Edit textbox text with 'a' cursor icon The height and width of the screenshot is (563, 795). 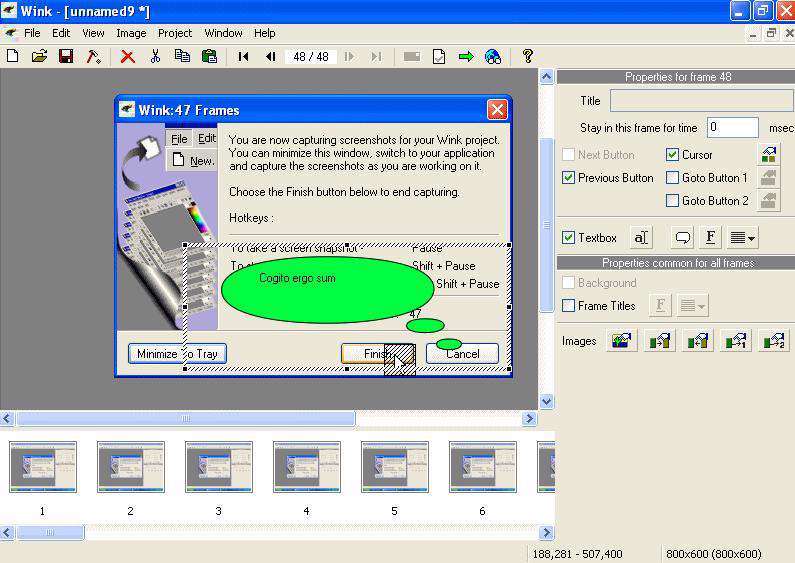(x=641, y=237)
